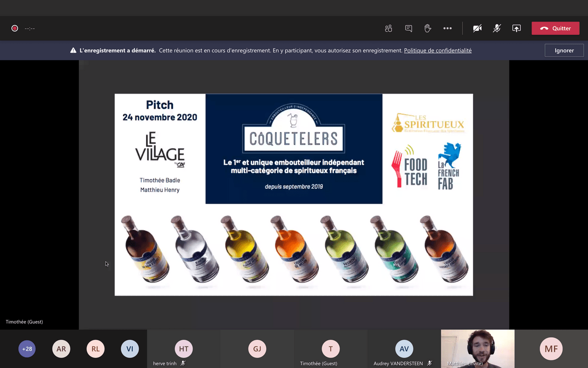Raise your hand in the meeting
The height and width of the screenshot is (368, 588).
[428, 28]
